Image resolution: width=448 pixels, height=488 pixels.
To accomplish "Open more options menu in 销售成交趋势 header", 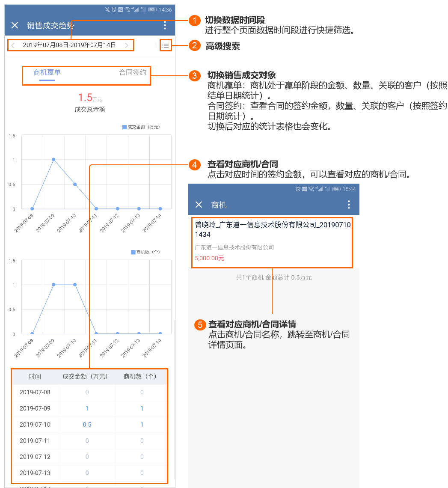I will point(165,25).
